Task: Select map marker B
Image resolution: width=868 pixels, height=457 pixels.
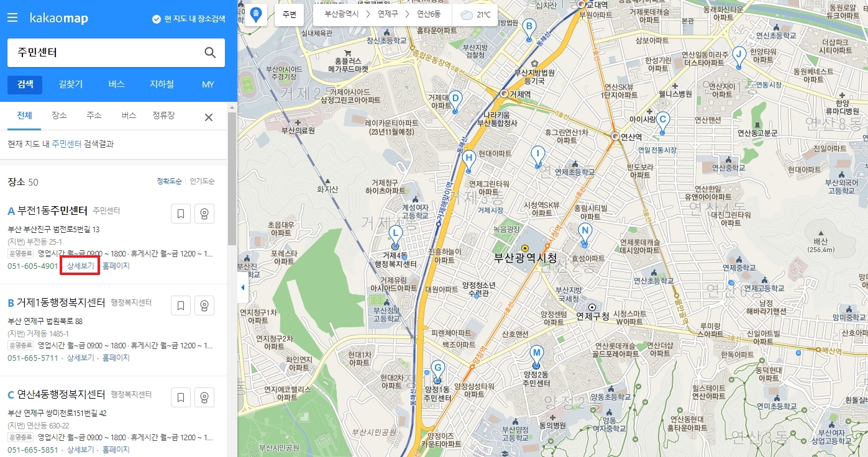Action: point(529,29)
